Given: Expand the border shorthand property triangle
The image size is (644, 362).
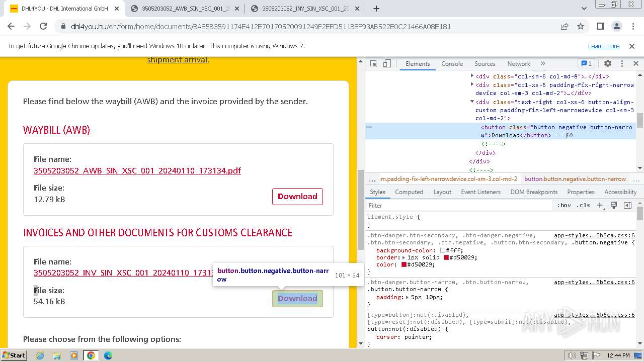Looking at the screenshot, I should point(403,257).
